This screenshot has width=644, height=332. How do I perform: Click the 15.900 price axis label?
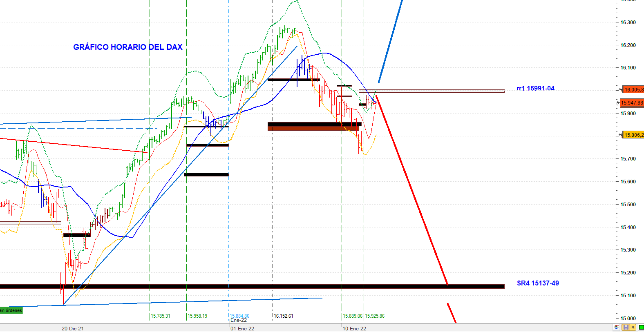(x=628, y=114)
